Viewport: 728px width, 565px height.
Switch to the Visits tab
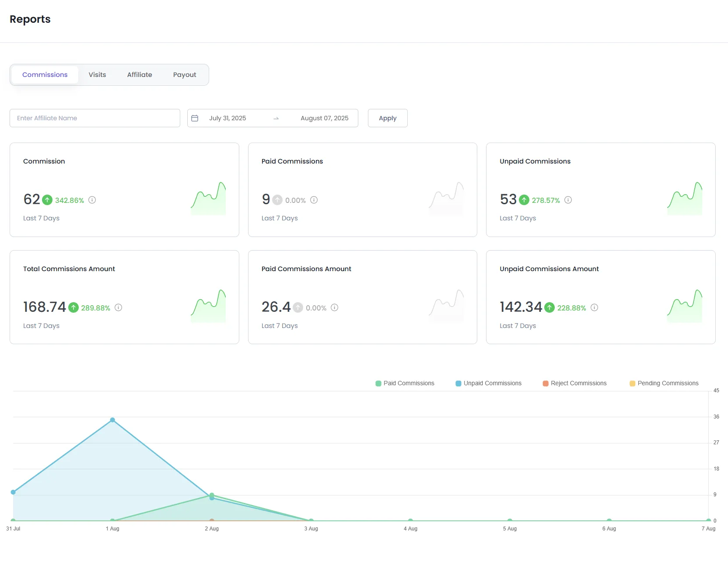click(x=97, y=75)
